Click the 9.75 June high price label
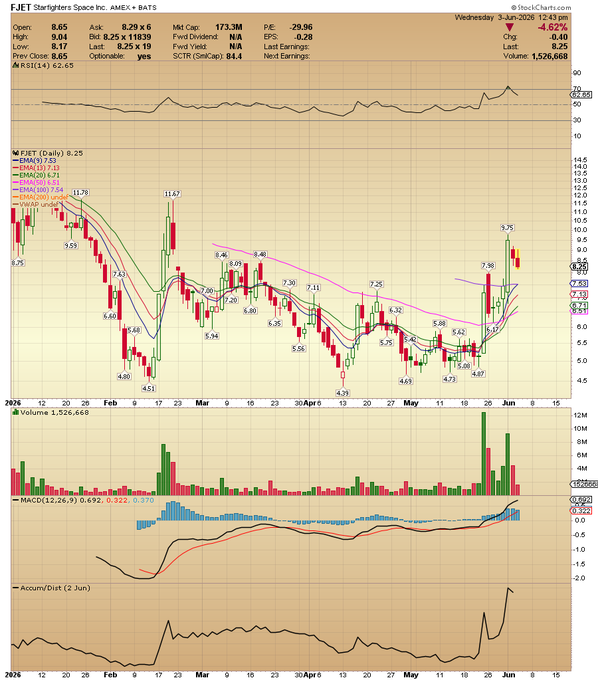Viewport: 598px width, 680px height. pos(507,228)
